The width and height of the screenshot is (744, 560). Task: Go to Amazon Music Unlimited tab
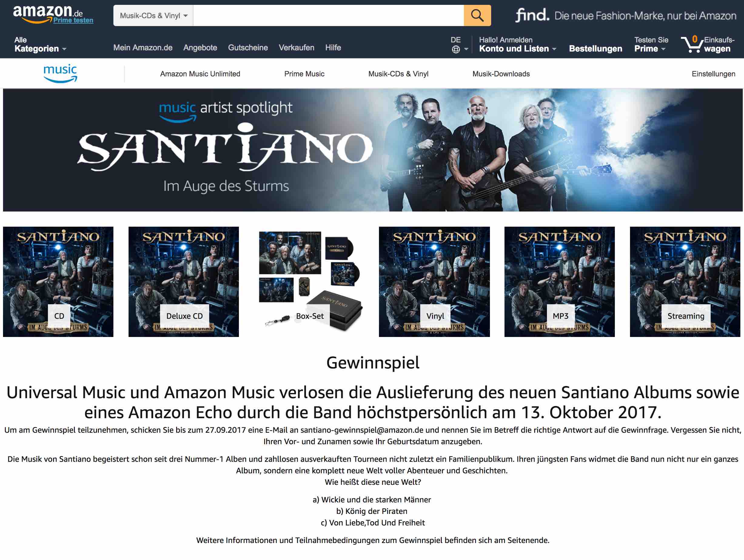click(200, 74)
